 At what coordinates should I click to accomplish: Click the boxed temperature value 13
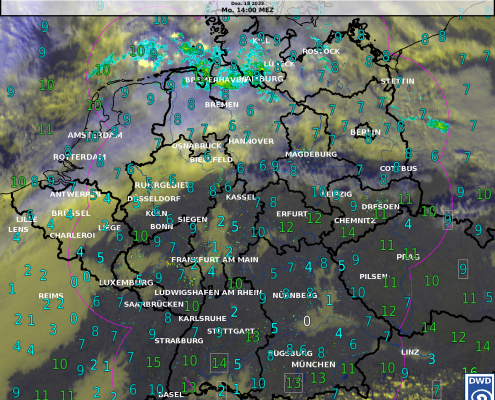[293, 383]
